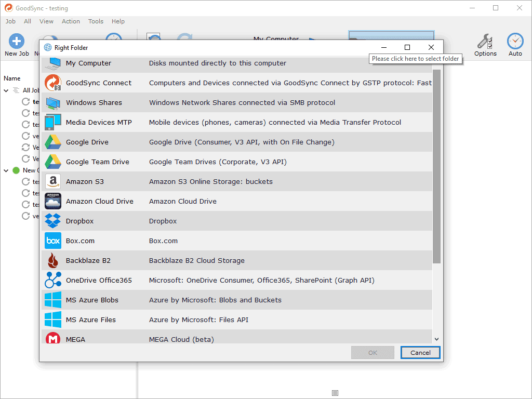Click 'Azure by Microsoft: Blobs and Buckets' text
The image size is (532, 399).
(215, 300)
